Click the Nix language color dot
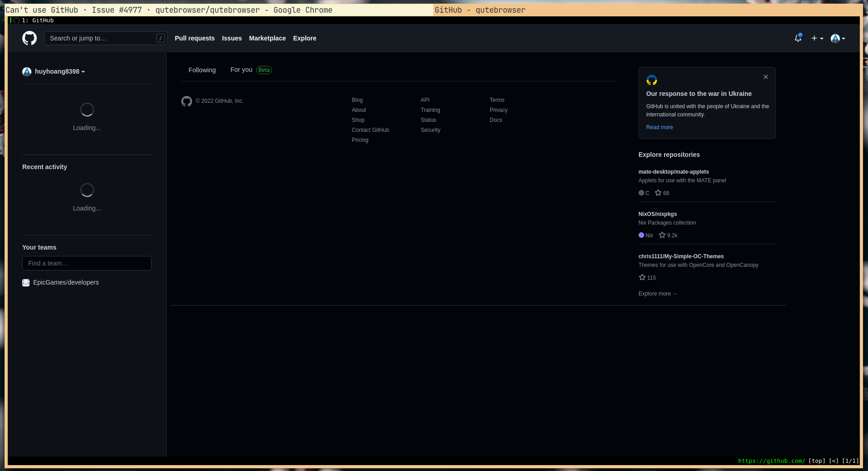The width and height of the screenshot is (868, 471). pyautogui.click(x=641, y=235)
